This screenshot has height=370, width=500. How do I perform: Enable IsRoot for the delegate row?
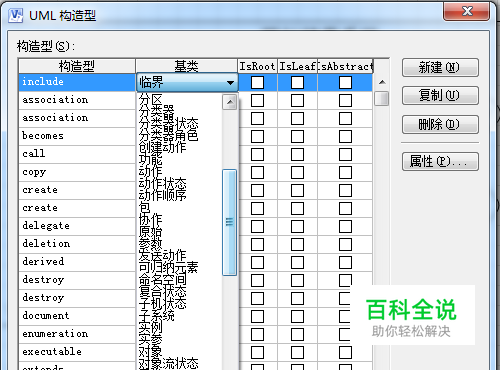coord(257,226)
